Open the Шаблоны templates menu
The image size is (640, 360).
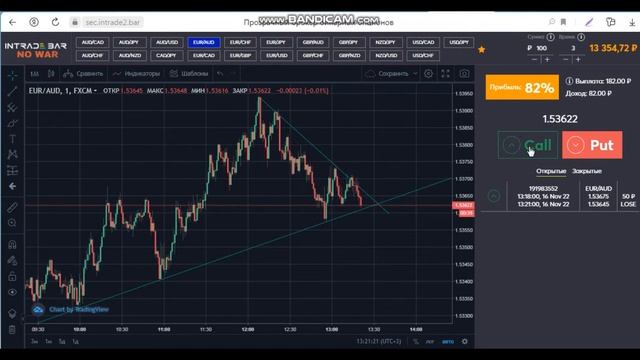tap(189, 73)
